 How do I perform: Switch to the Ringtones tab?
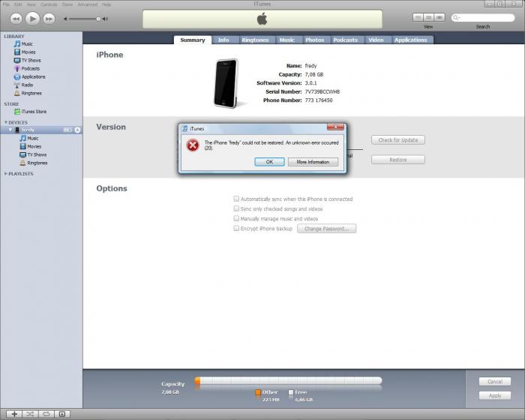[255, 40]
